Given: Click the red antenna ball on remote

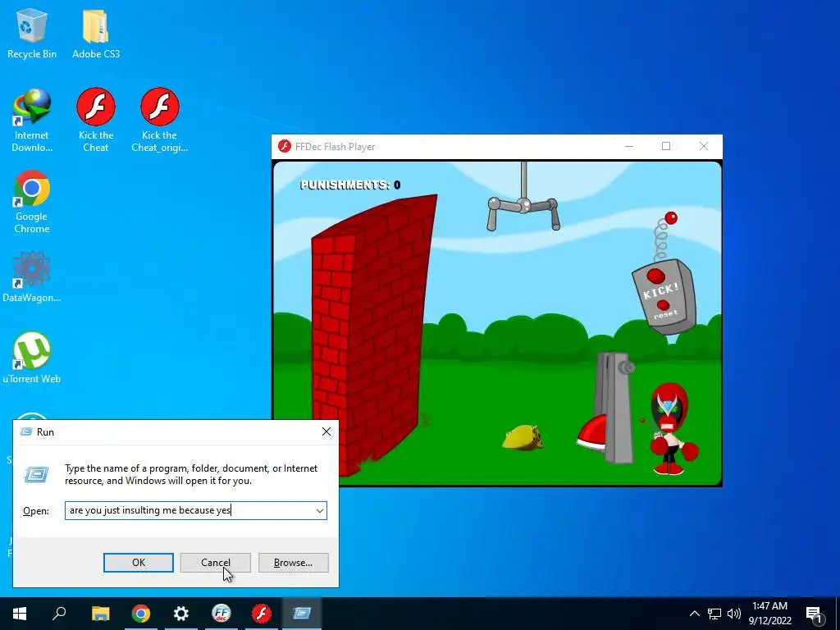Looking at the screenshot, I should click(671, 218).
